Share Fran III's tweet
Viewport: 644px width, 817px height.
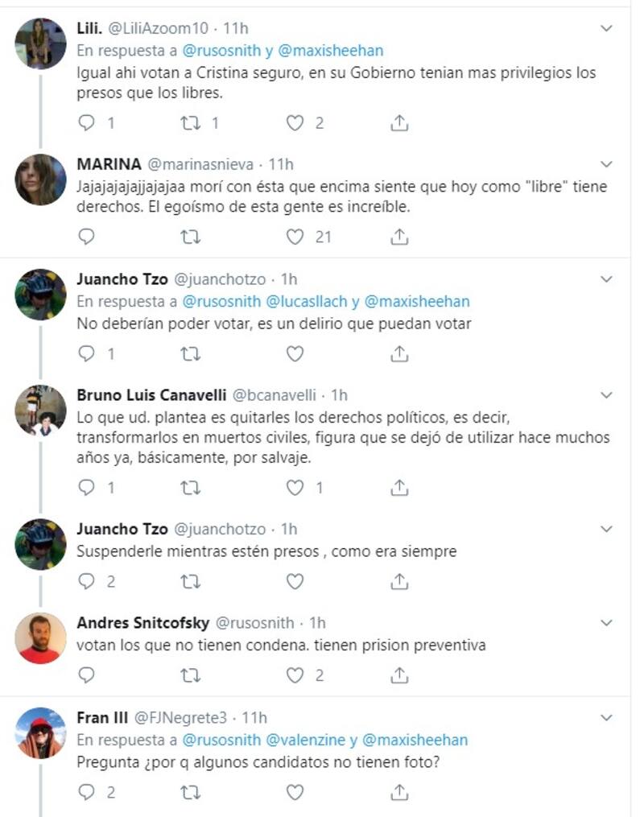coord(399,793)
